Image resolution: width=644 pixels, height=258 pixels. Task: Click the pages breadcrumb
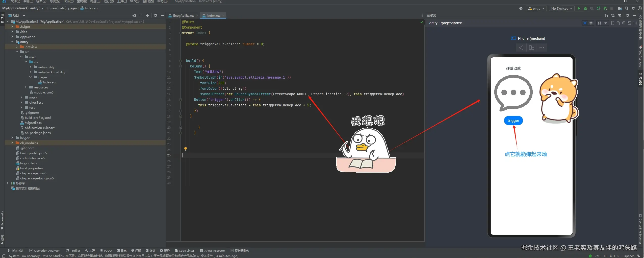[x=73, y=8]
